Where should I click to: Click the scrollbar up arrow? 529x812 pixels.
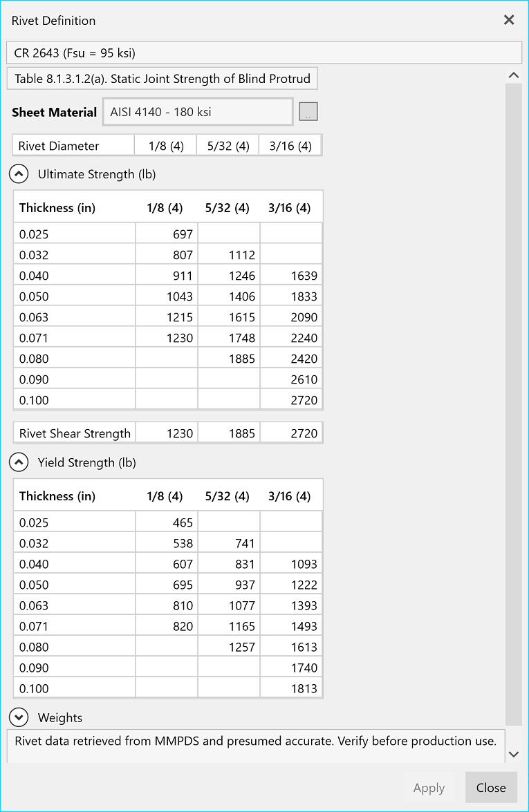coord(514,75)
